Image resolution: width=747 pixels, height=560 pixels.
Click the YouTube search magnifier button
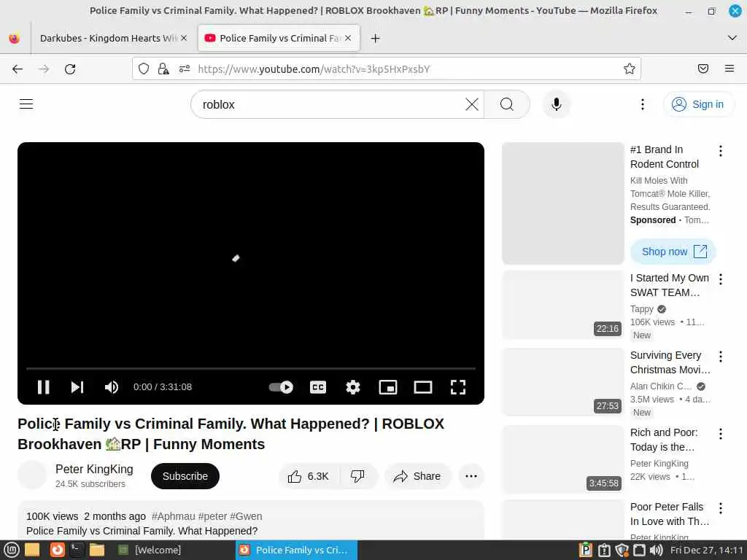(x=507, y=104)
